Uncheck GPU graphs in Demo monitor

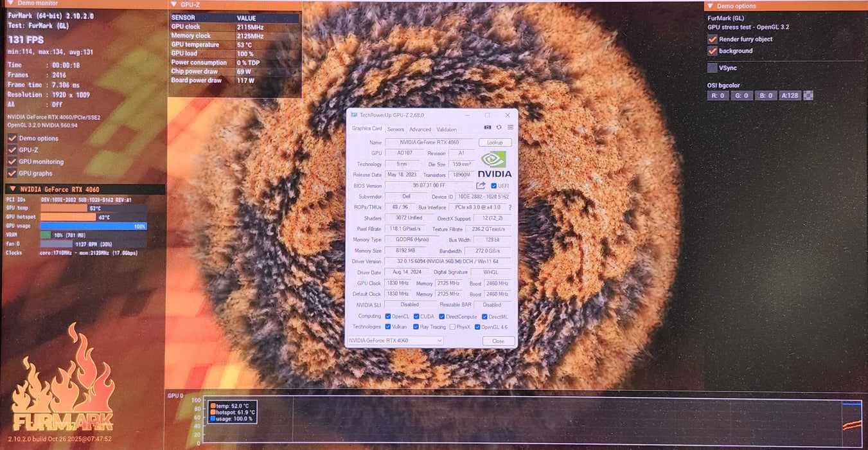point(12,173)
